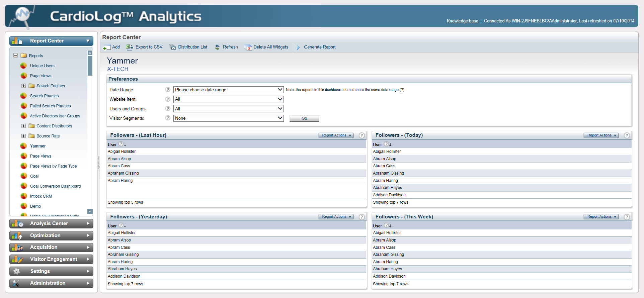The image size is (644, 298).
Task: Click User column help icon in Last Hour
Action: pyautogui.click(x=121, y=144)
